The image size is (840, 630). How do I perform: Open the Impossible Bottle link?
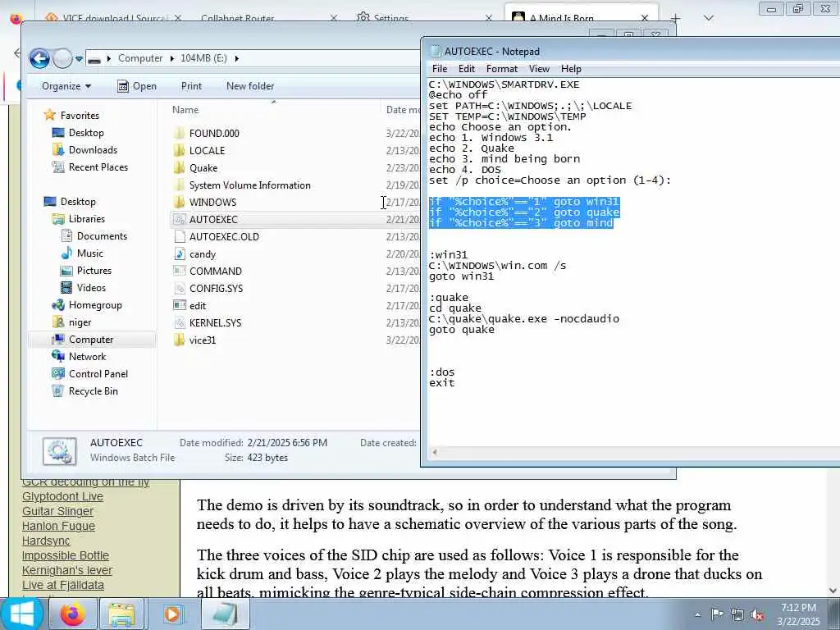(x=66, y=555)
